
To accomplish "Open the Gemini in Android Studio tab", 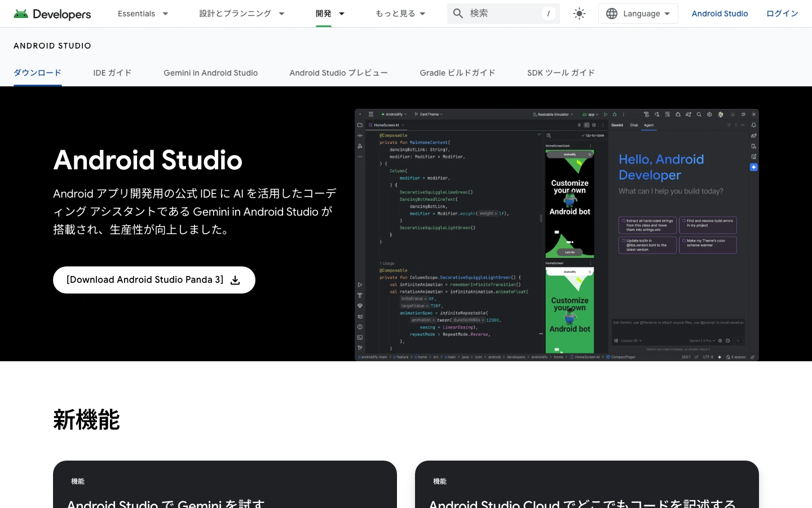I will 210,73.
